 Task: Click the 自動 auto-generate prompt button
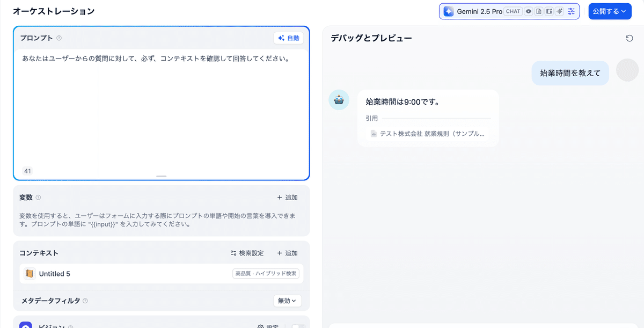289,38
